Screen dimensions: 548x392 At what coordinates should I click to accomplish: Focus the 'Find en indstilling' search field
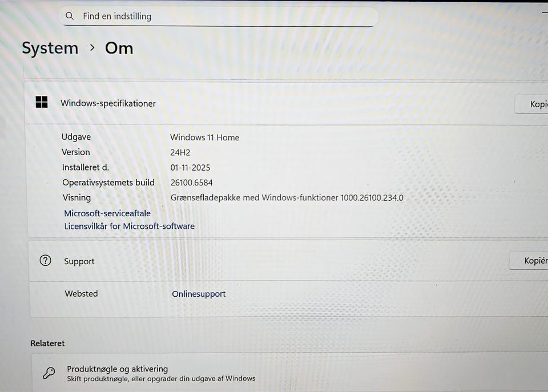(x=218, y=17)
